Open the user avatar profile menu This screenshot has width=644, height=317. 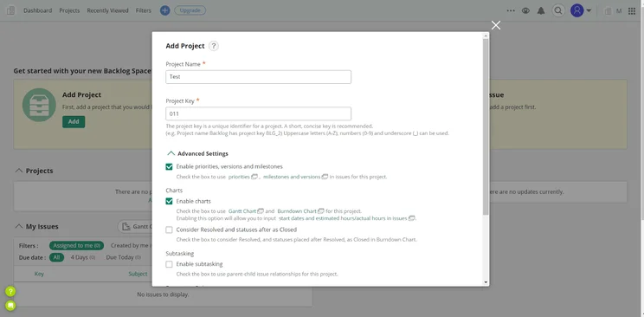tap(577, 10)
